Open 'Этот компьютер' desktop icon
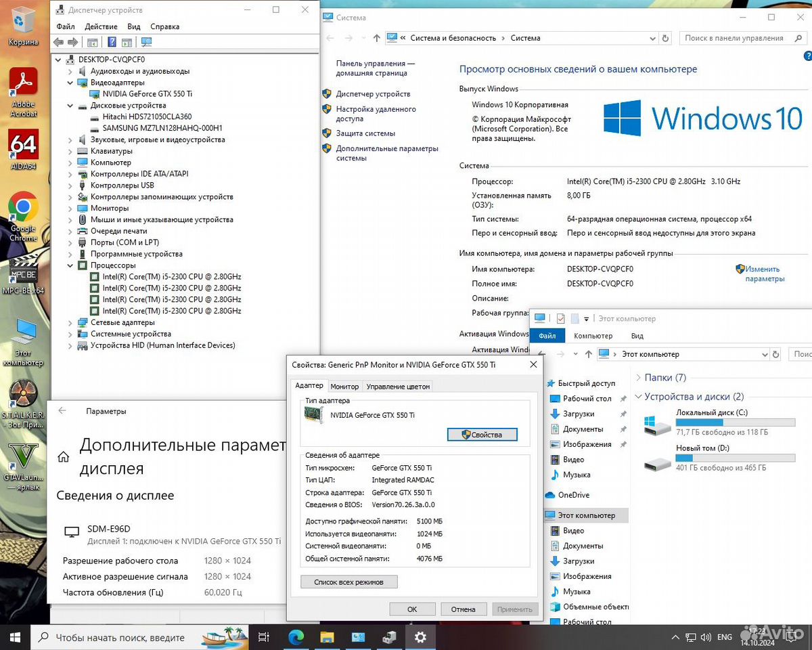The width and height of the screenshot is (812, 650). (x=23, y=342)
